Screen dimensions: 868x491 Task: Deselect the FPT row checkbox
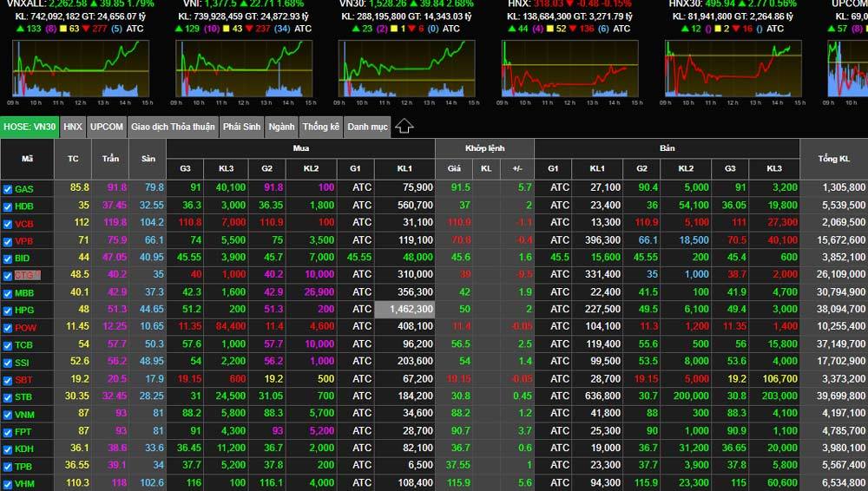(8, 432)
